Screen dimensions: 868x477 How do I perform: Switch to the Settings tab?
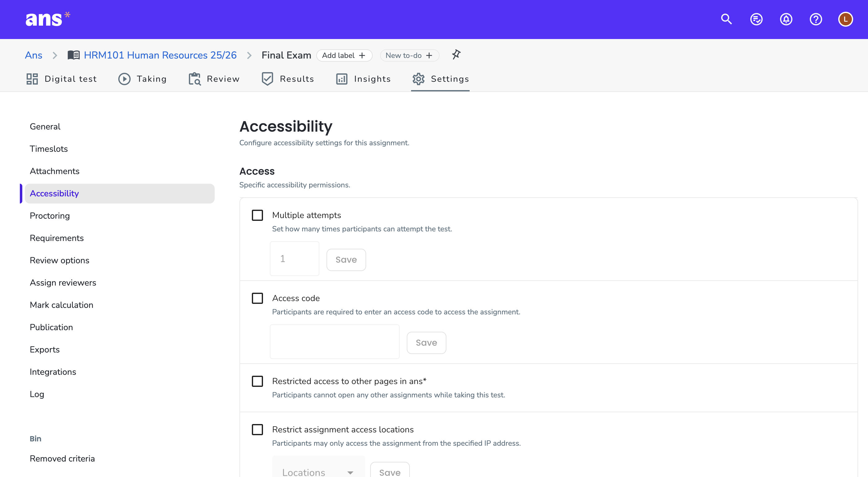[441, 79]
